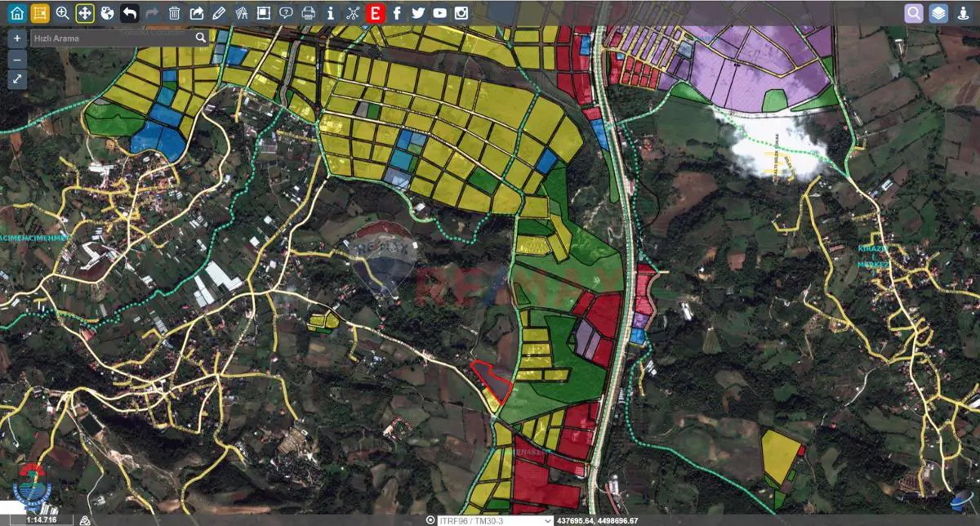Open the Instagram link icon

(461, 13)
